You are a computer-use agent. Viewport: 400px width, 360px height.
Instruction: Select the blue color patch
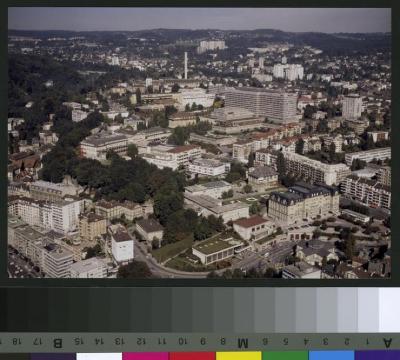(x=332, y=355)
